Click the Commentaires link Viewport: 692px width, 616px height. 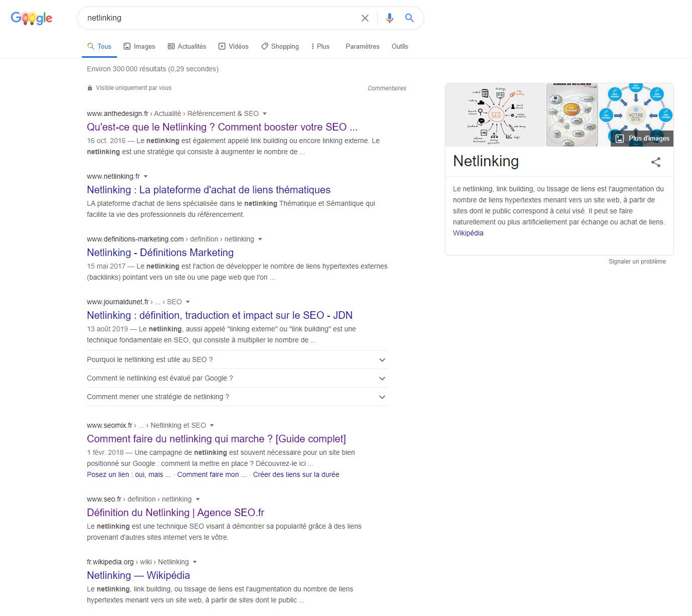click(387, 88)
